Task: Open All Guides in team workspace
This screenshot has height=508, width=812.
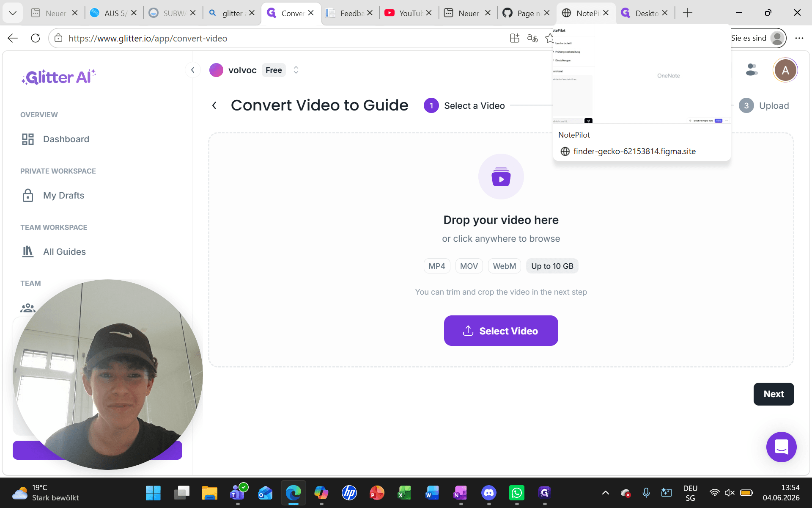Action: [x=54, y=251]
